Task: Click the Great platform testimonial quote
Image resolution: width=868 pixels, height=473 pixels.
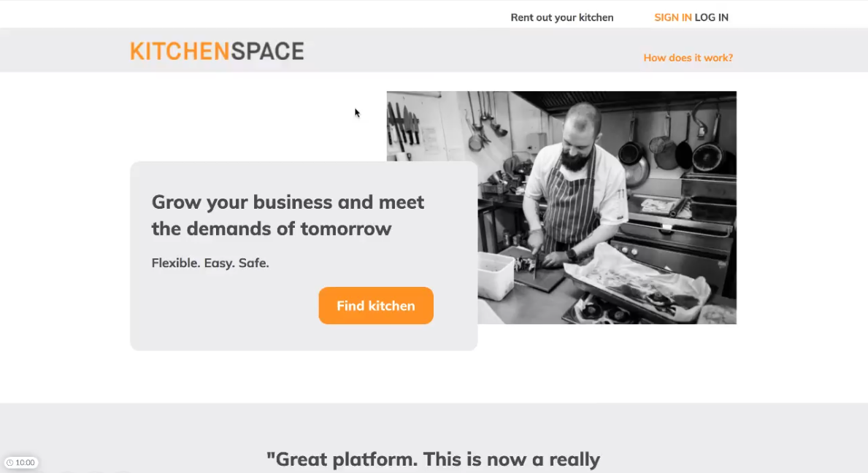Action: coord(433,459)
